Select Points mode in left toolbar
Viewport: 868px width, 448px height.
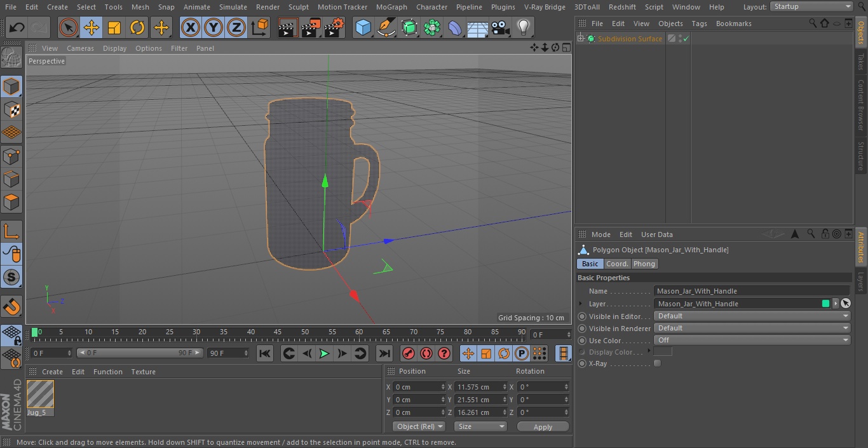click(11, 156)
